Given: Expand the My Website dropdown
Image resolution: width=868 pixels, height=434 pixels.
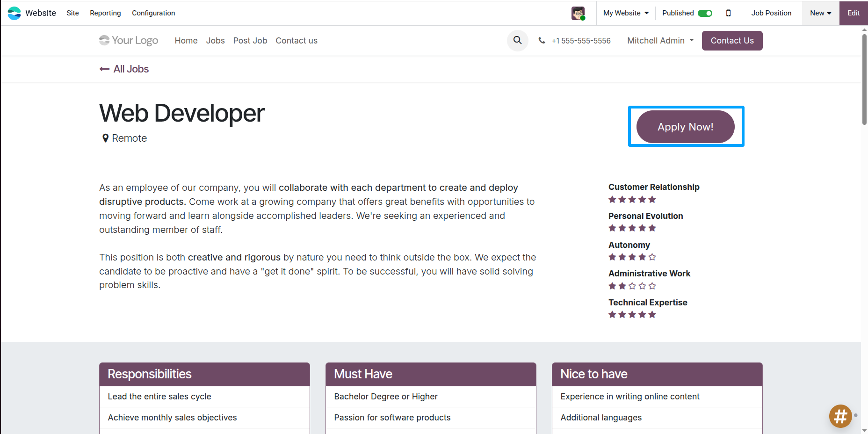Looking at the screenshot, I should [x=626, y=13].
